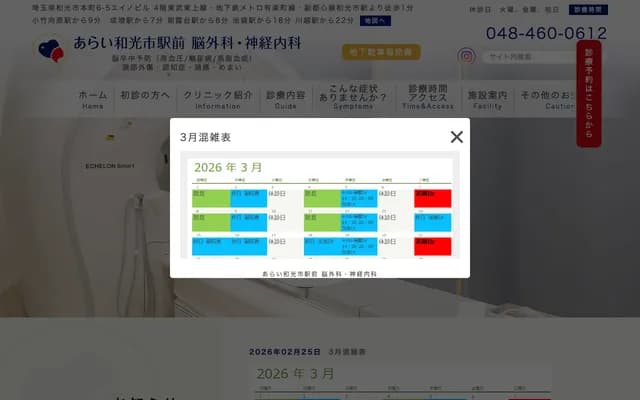640x400 pixels.
Task: Open 診療内容 Guide menu
Action: pyautogui.click(x=286, y=100)
